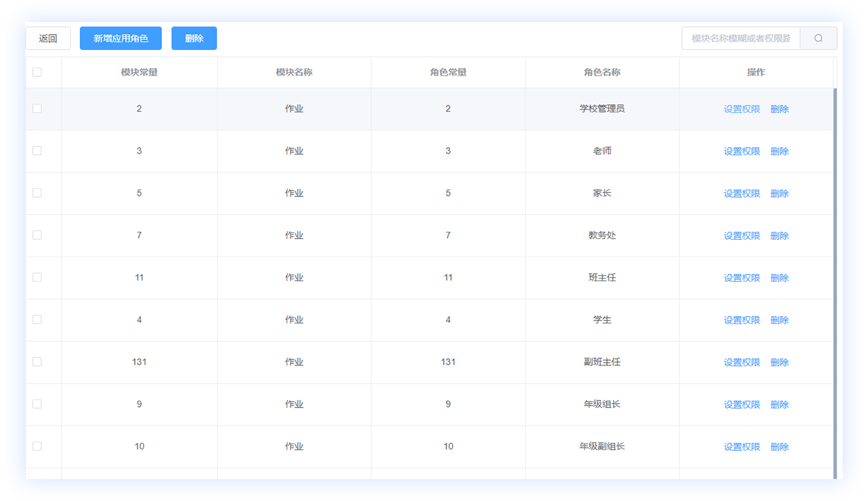Click the vertical table scrollbar
Viewport: 868px width, 501px height.
[835, 267]
